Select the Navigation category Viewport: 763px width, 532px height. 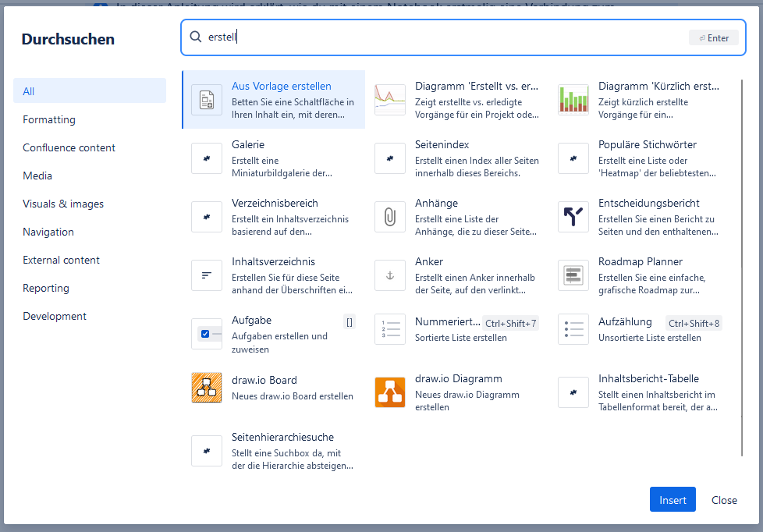pos(90,232)
